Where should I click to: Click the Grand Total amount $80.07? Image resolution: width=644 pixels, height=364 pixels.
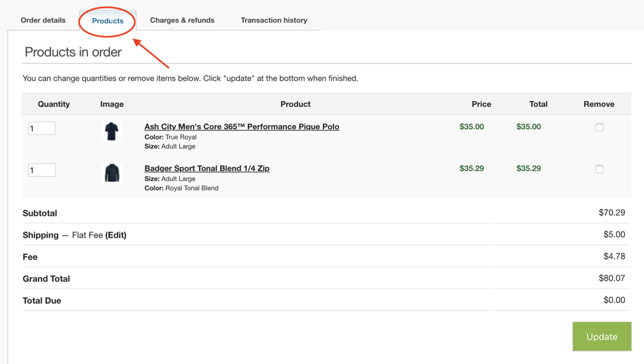click(612, 279)
